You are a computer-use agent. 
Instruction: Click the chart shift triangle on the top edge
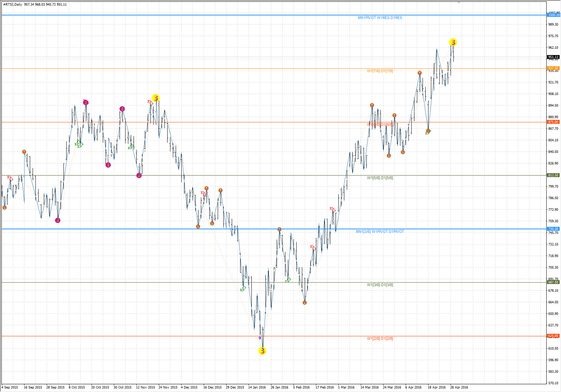coord(458,2)
